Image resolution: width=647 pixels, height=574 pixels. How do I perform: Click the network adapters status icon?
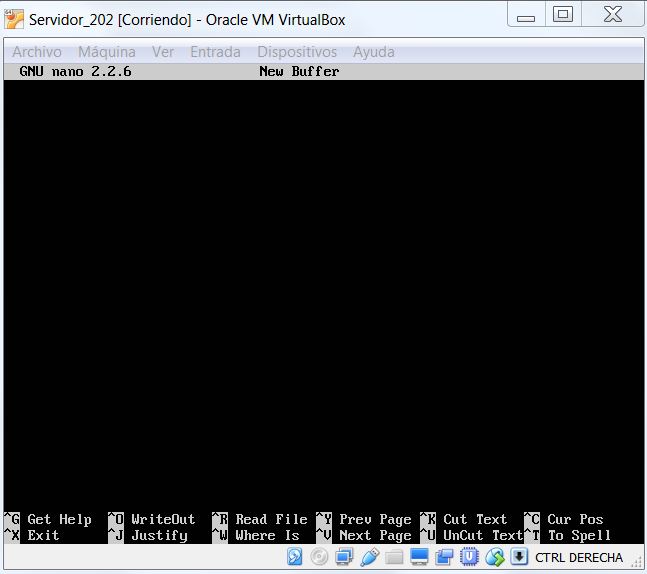pos(344,557)
